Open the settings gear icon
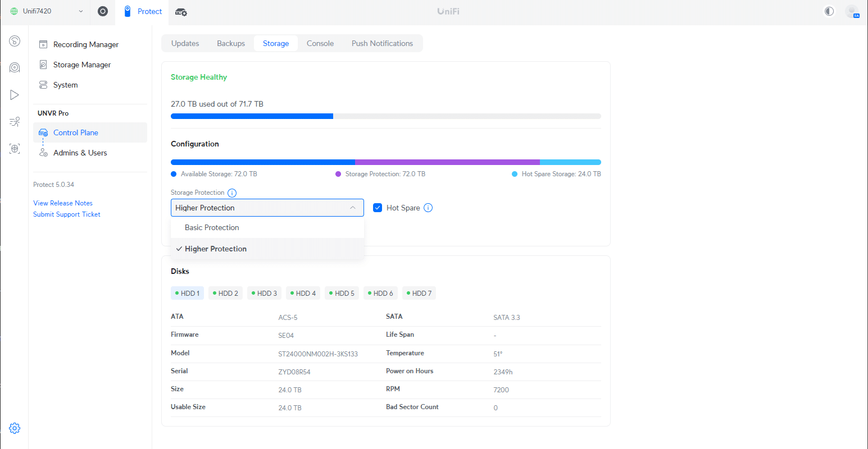This screenshot has height=449, width=868. click(15, 428)
